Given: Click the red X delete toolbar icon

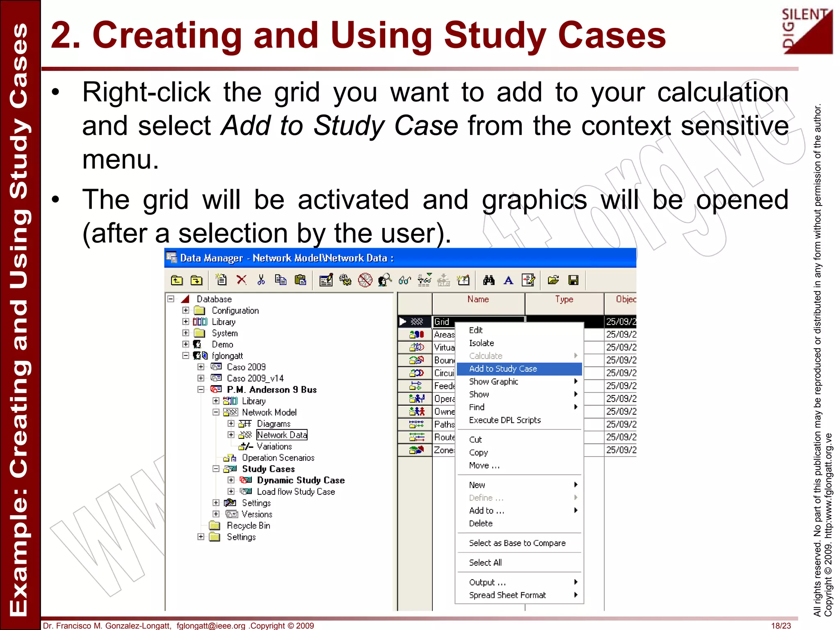Looking at the screenshot, I should [x=242, y=280].
